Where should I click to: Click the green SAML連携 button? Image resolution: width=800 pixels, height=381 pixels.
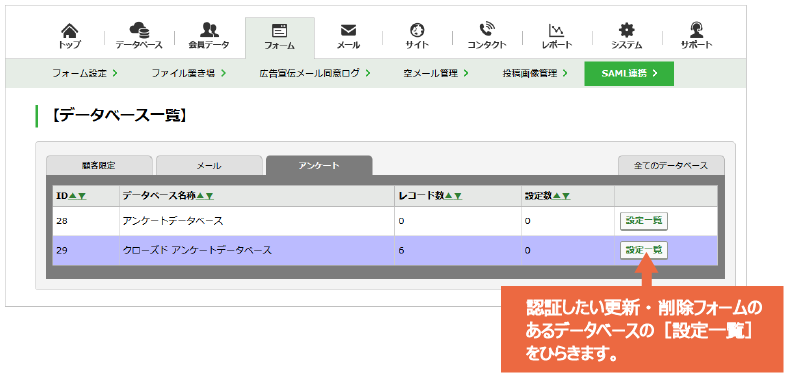coord(629,73)
